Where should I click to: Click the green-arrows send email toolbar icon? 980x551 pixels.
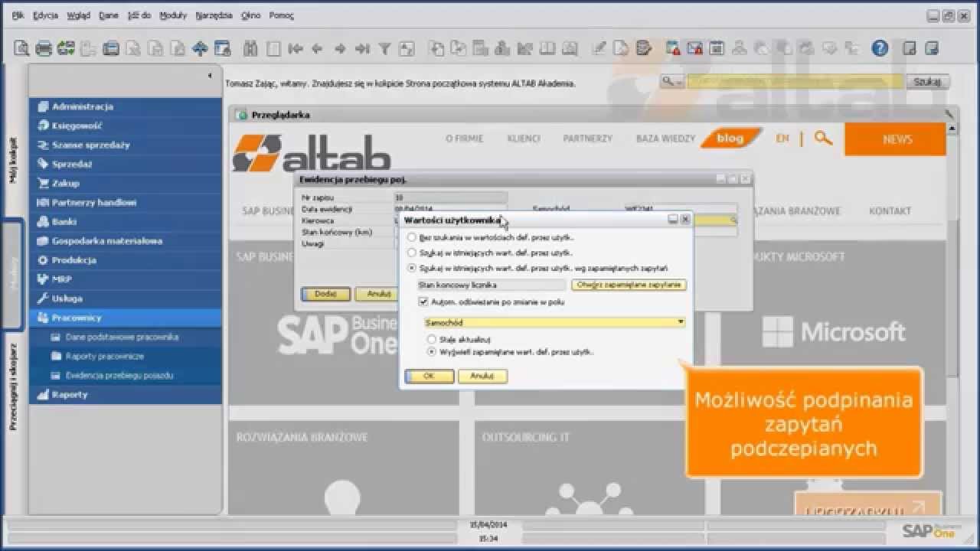[x=66, y=49]
